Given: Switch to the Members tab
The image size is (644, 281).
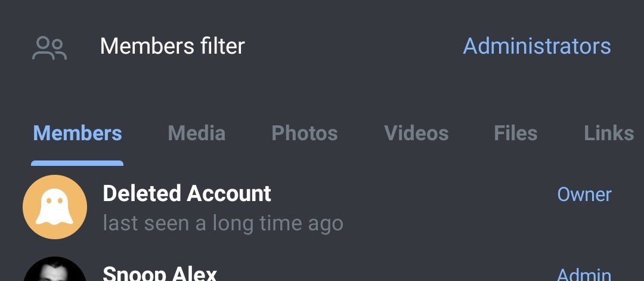Looking at the screenshot, I should [77, 133].
